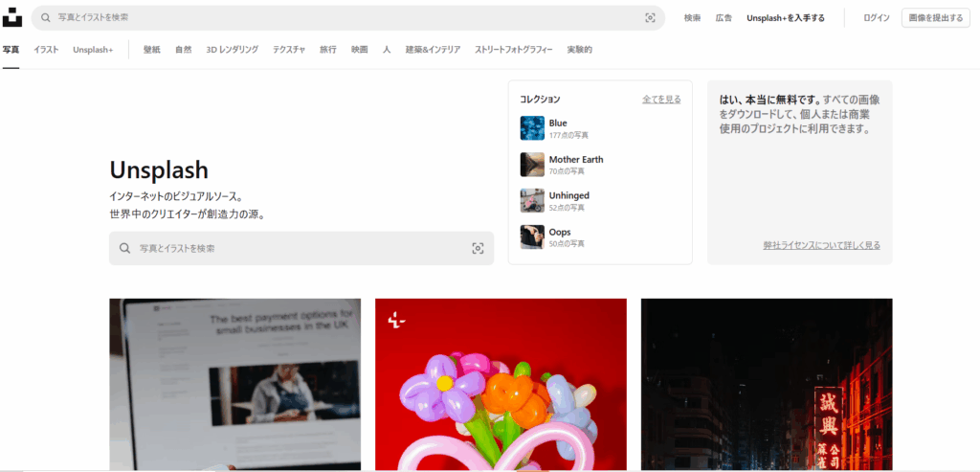Open the balloon flowers photo on red
Viewport: 980px width, 472px height.
click(501, 384)
